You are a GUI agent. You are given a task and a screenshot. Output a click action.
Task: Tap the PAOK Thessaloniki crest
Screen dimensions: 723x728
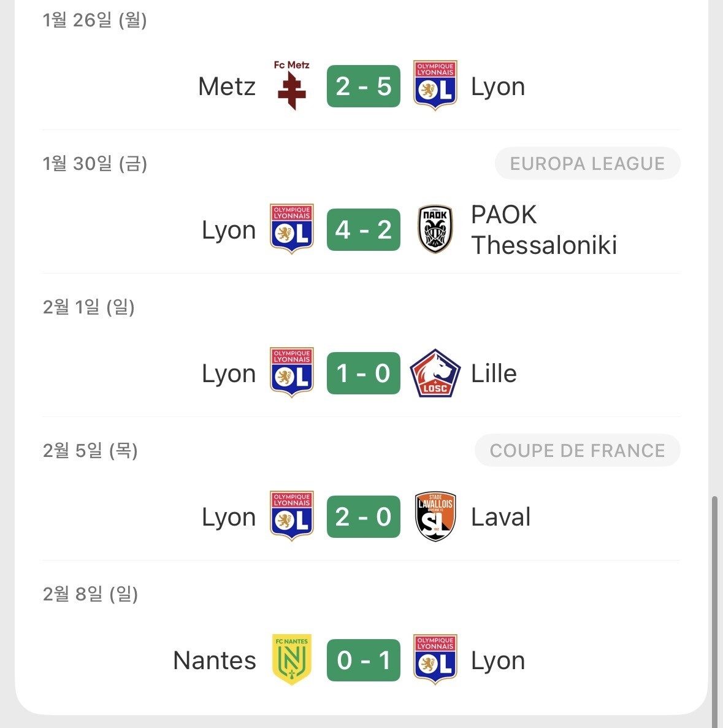pos(435,230)
